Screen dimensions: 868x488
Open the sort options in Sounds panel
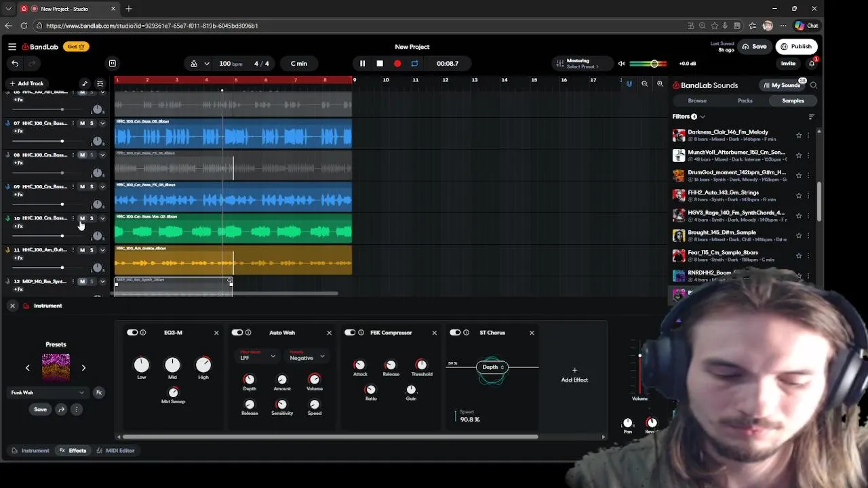[811, 117]
